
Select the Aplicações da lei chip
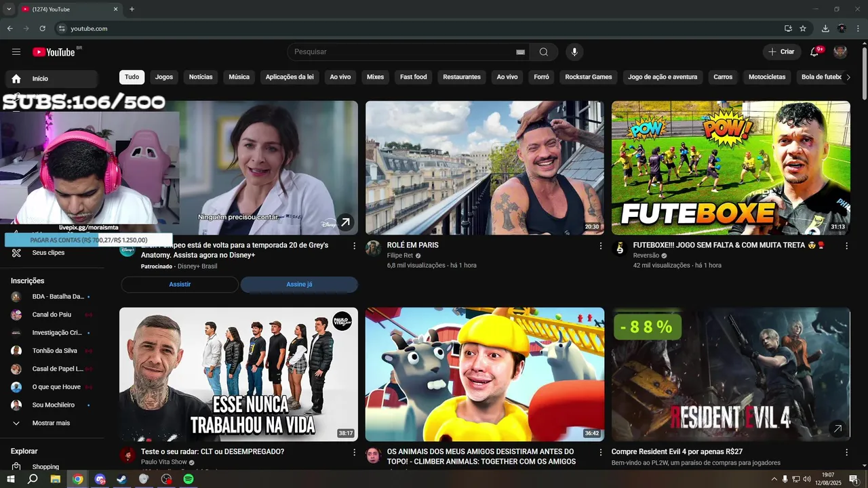pos(290,77)
